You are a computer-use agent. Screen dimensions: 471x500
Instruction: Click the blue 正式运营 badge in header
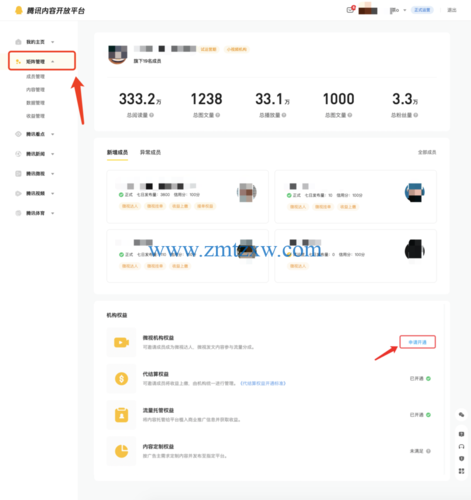point(422,10)
